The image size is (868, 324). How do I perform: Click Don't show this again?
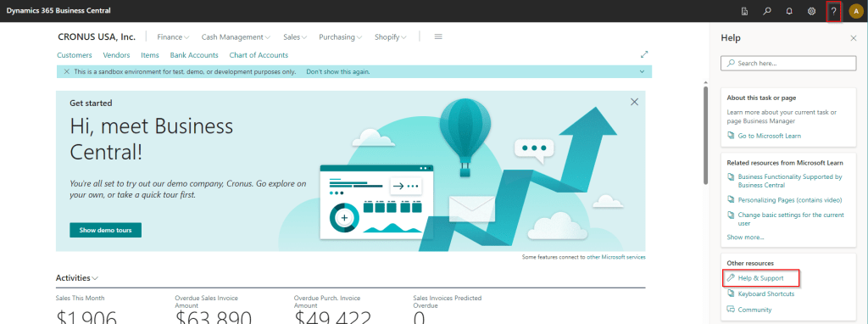point(337,71)
